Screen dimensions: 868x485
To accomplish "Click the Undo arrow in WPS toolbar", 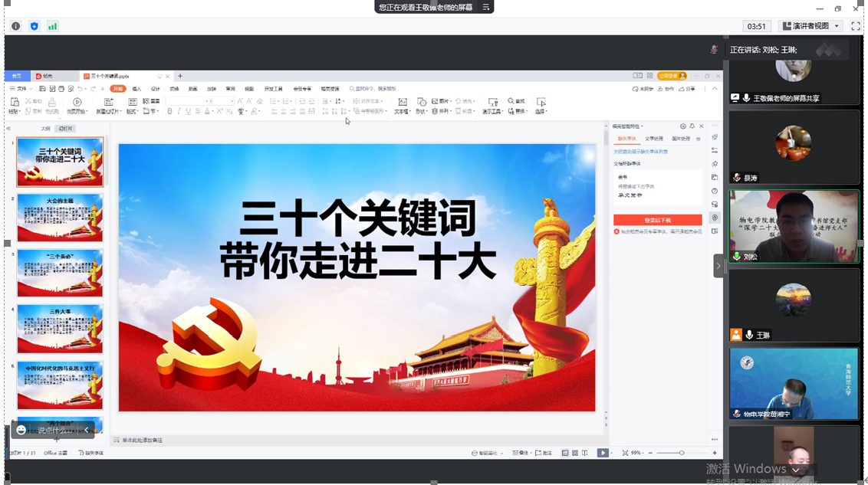I will 81,88.
